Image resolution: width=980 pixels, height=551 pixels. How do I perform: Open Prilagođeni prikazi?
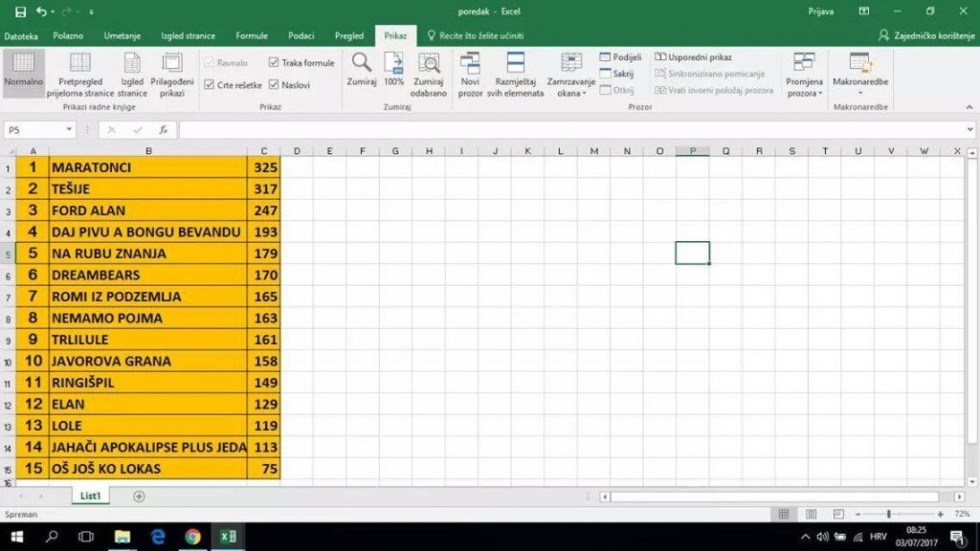pos(172,65)
